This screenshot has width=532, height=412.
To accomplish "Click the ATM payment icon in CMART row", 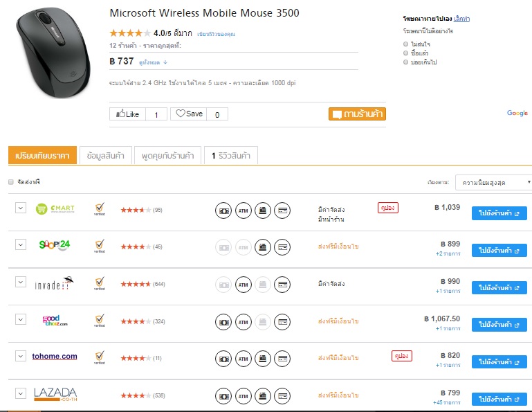I will 244,211.
